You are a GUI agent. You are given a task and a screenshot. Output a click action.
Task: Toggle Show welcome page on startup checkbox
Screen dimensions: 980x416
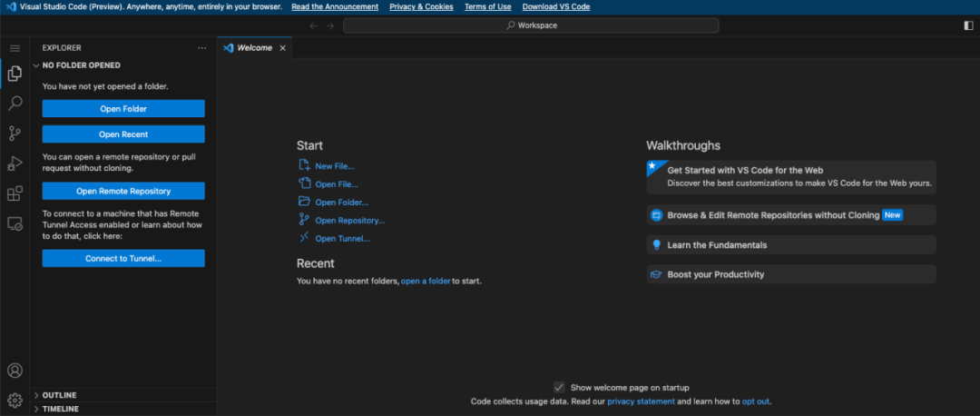(x=559, y=388)
